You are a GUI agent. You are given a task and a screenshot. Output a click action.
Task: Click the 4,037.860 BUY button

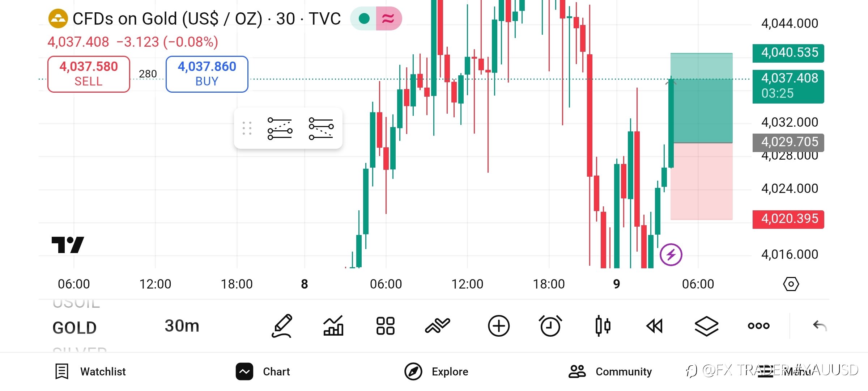point(207,74)
